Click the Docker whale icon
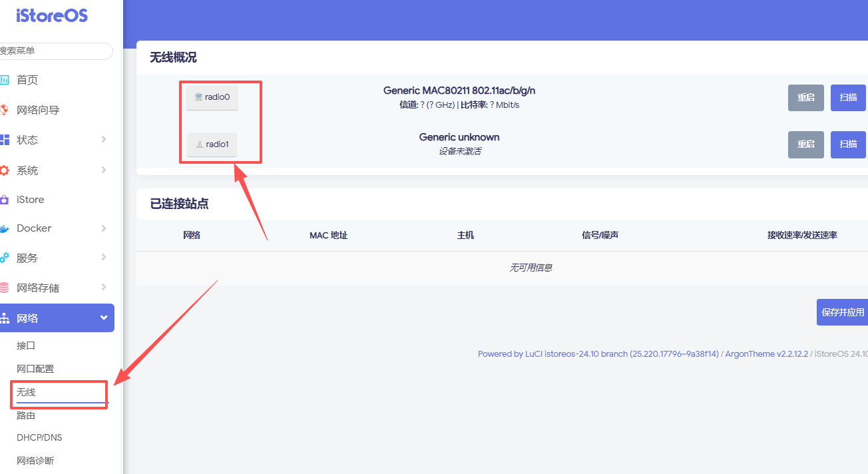Viewport: 868px width, 474px height. click(4, 228)
